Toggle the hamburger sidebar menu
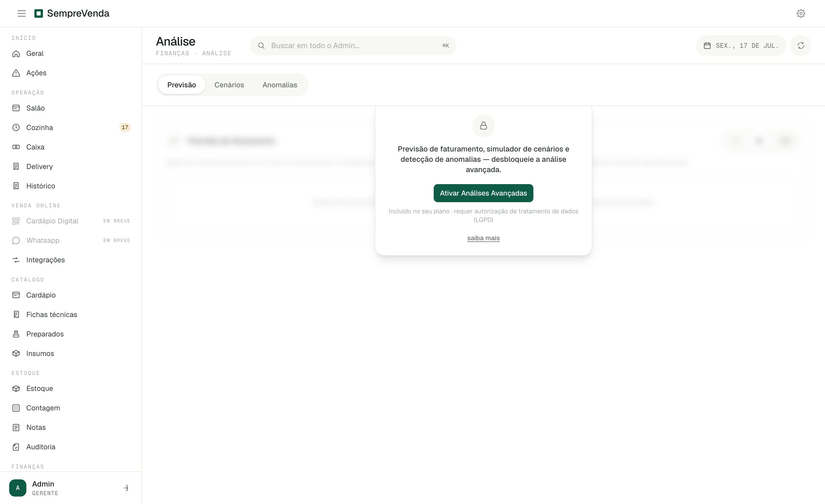Viewport: 825px width, 504px height. (x=22, y=13)
